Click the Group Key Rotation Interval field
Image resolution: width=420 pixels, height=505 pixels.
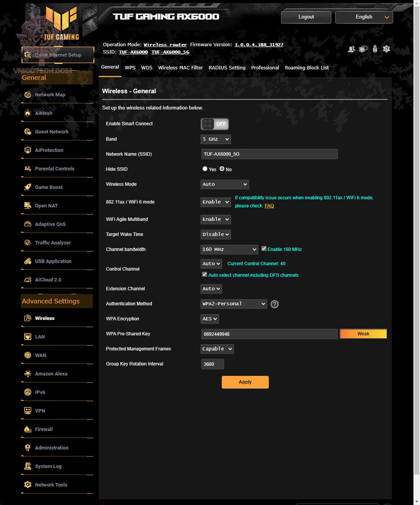[x=212, y=364]
